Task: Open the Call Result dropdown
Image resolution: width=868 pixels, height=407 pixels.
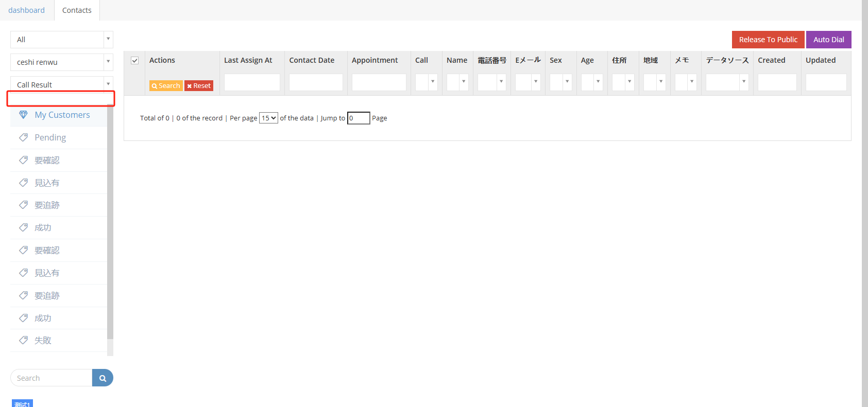Action: click(x=62, y=84)
